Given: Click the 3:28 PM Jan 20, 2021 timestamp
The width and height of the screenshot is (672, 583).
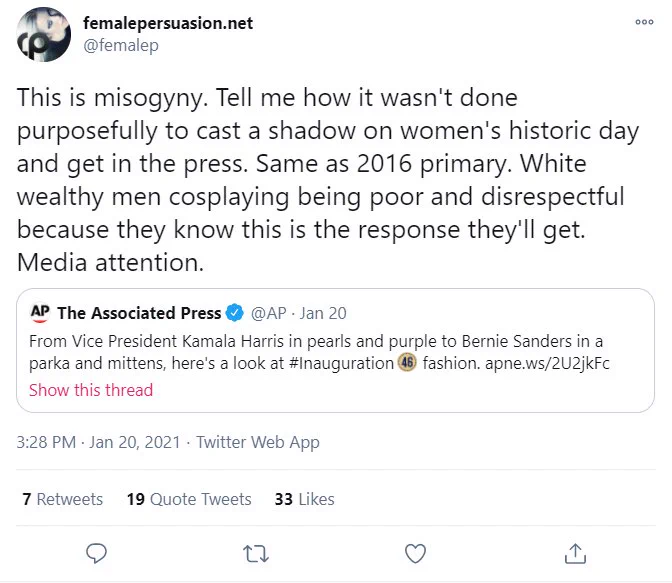Looking at the screenshot, I should coord(98,442).
